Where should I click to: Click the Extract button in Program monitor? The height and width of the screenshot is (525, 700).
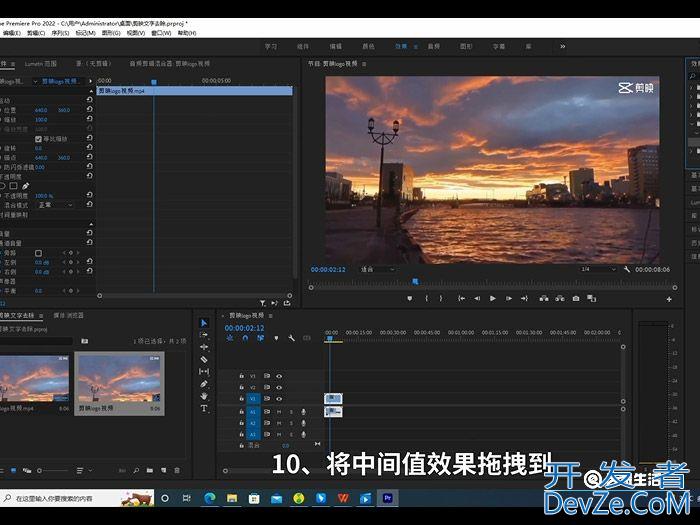click(x=560, y=298)
